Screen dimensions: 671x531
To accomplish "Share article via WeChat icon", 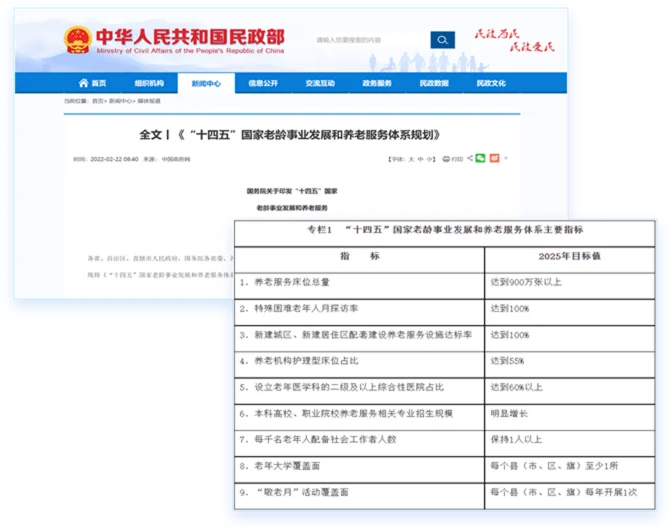I will pyautogui.click(x=480, y=158).
